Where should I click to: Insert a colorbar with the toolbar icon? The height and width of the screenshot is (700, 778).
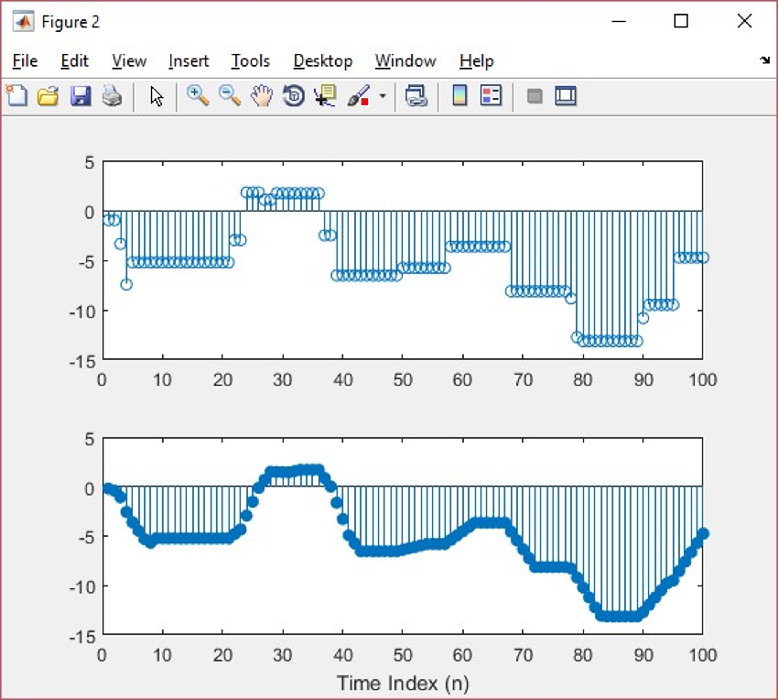pos(459,96)
